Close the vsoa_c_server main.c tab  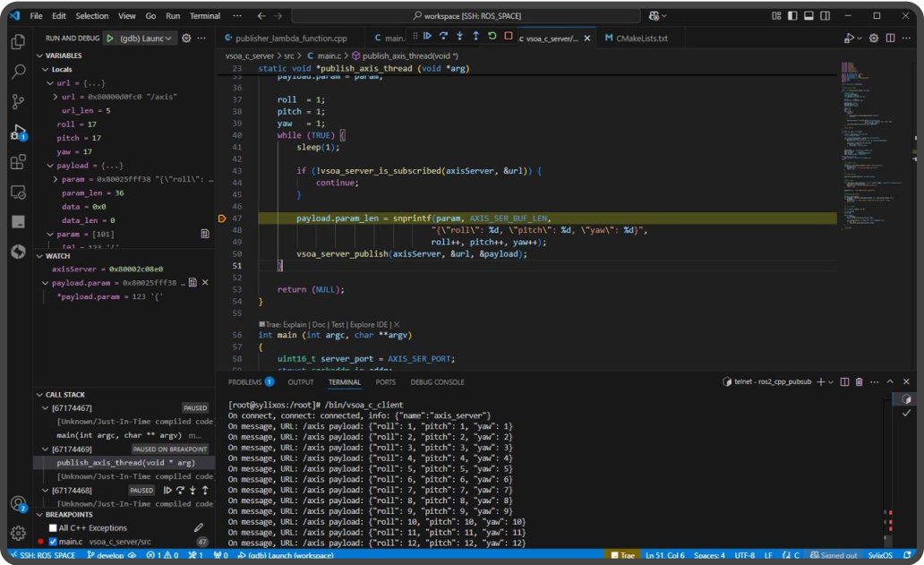click(587, 39)
